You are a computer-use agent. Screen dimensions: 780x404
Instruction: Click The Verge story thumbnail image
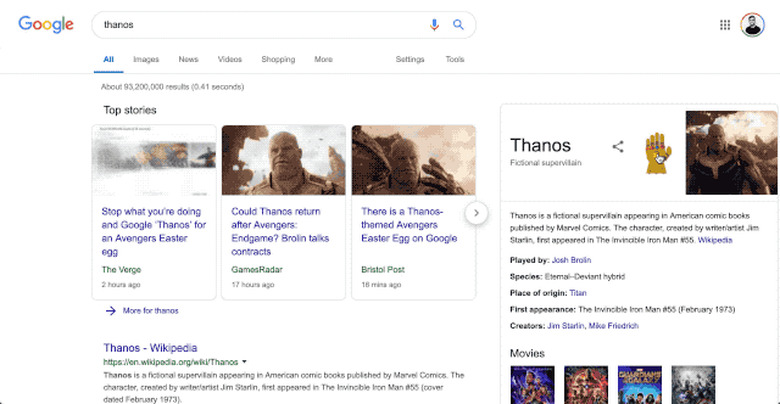tap(154, 160)
